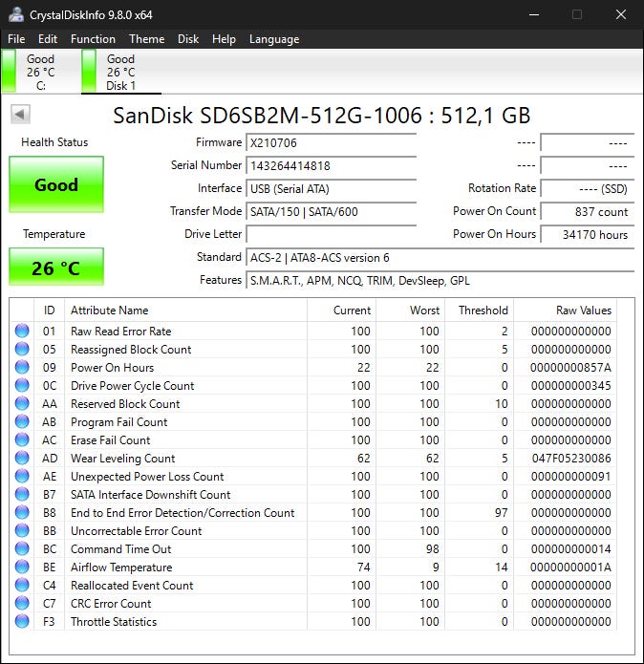Go to previous disk with left arrow
Screen dimensions: 644x664
click(20, 114)
